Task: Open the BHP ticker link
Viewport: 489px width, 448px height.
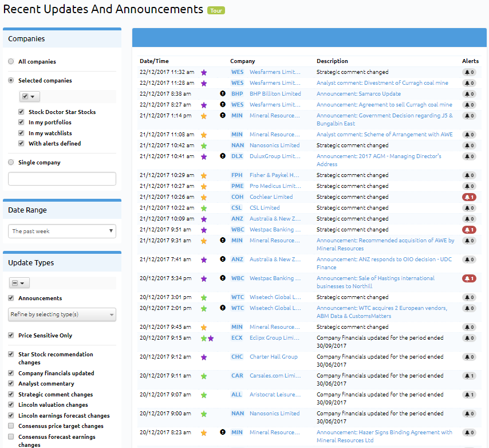Action: (x=237, y=93)
